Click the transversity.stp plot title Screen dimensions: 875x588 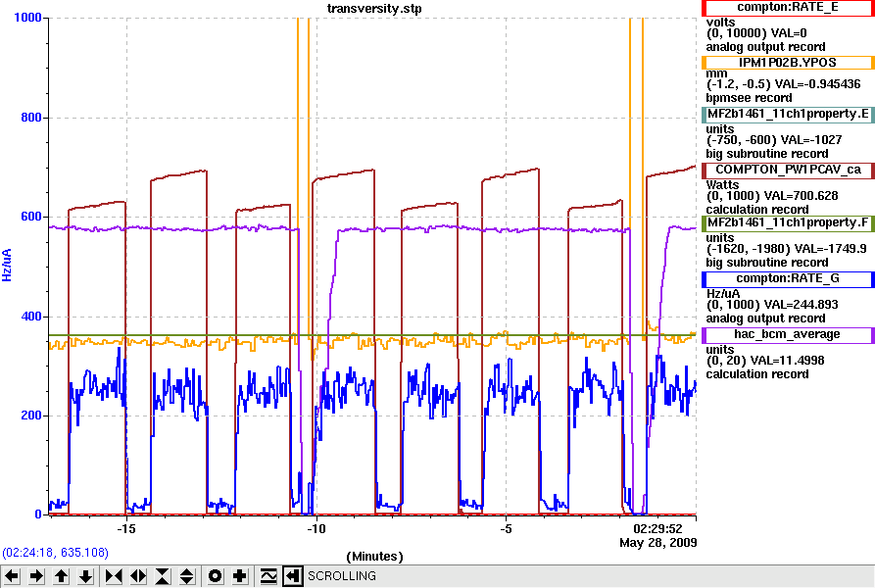(x=374, y=9)
